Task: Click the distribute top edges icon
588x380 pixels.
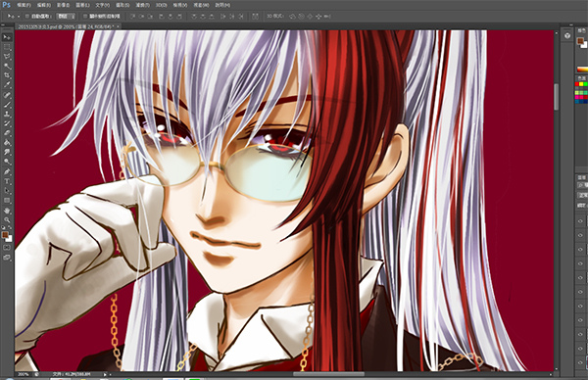Action: [x=194, y=16]
